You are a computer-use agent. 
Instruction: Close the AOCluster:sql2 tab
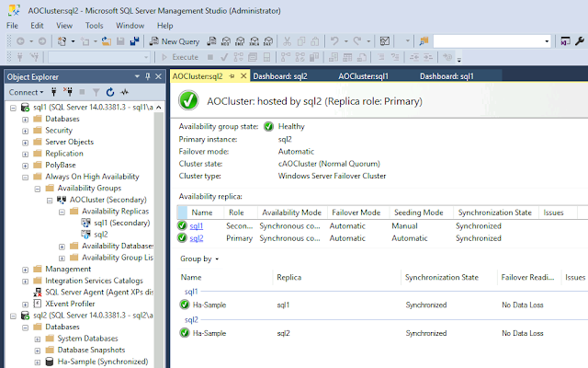tap(243, 76)
